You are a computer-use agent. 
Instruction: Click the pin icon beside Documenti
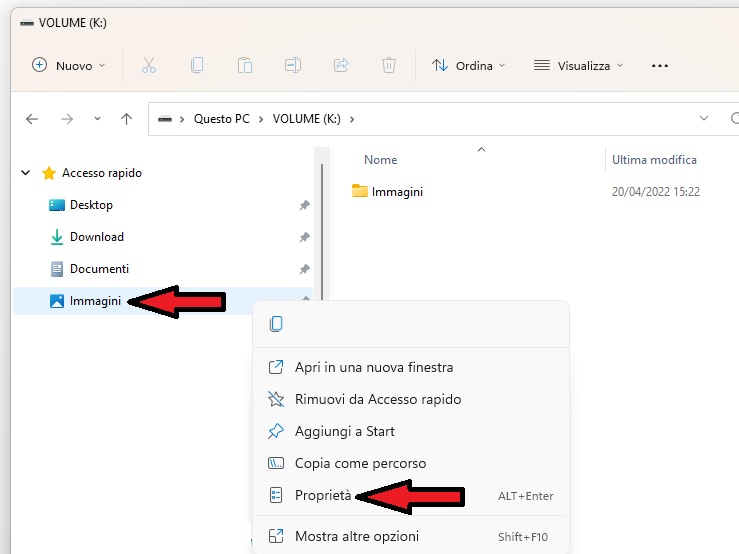click(x=304, y=269)
